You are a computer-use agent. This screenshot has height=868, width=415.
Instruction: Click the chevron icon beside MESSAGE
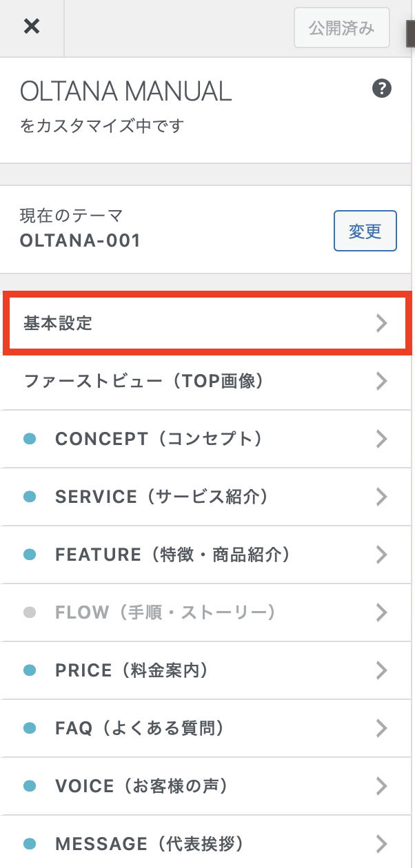(x=382, y=844)
